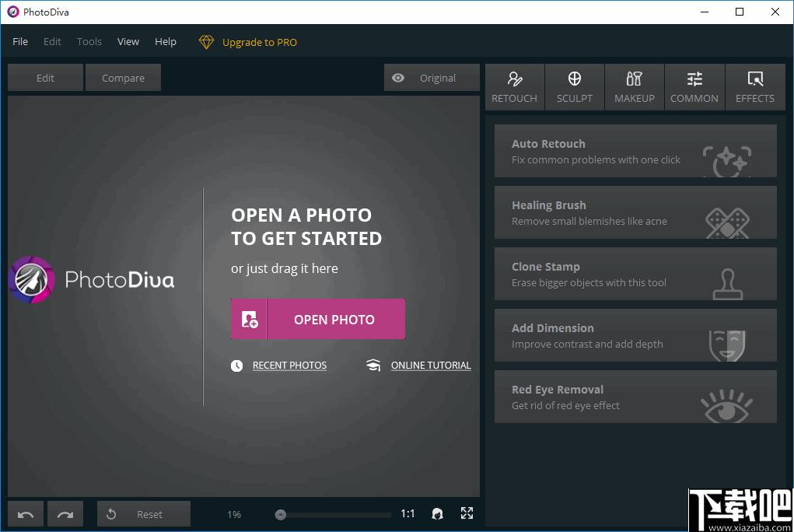The image size is (794, 532).
Task: Click the diamond Upgrade icon
Action: coord(207,42)
